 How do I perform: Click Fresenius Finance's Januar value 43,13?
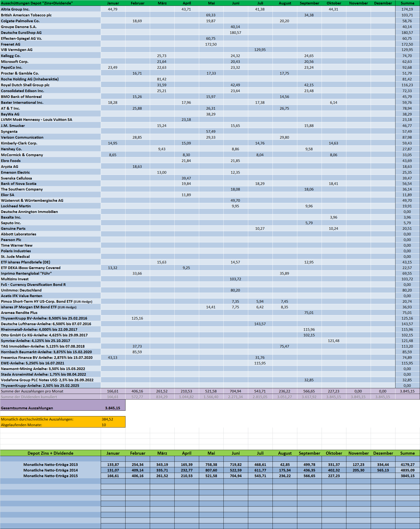click(113, 358)
